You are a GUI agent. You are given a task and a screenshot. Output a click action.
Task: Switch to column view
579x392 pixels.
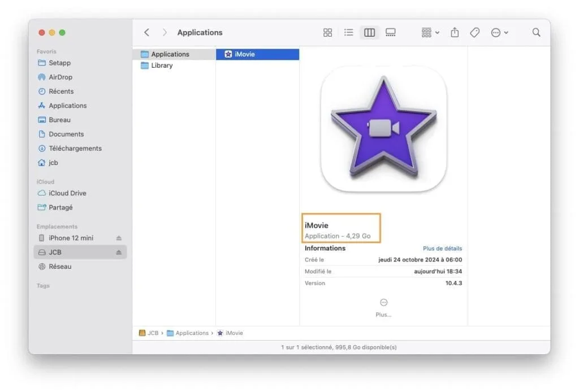tap(369, 32)
